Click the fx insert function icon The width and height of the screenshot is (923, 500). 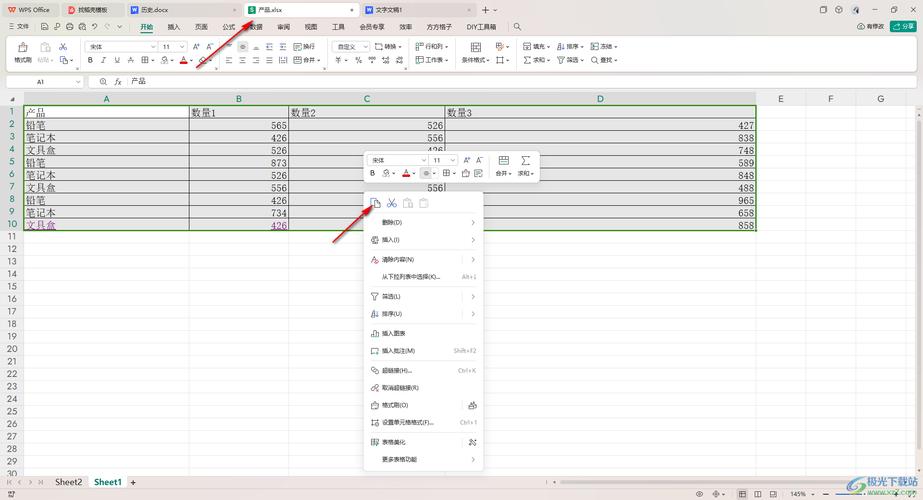pyautogui.click(x=118, y=81)
